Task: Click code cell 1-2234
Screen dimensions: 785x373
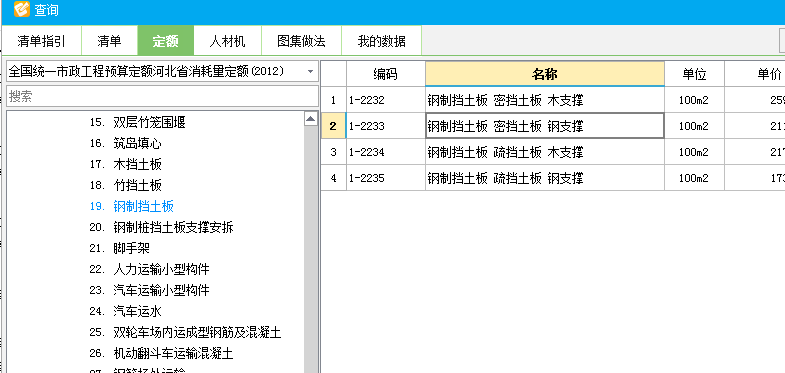Action: coord(385,152)
